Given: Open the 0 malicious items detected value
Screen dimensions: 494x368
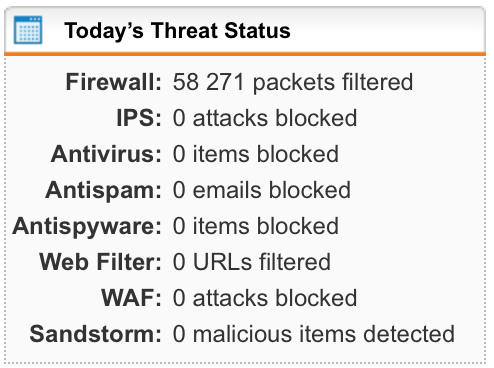Looking at the screenshot, I should pyautogui.click(x=314, y=334).
